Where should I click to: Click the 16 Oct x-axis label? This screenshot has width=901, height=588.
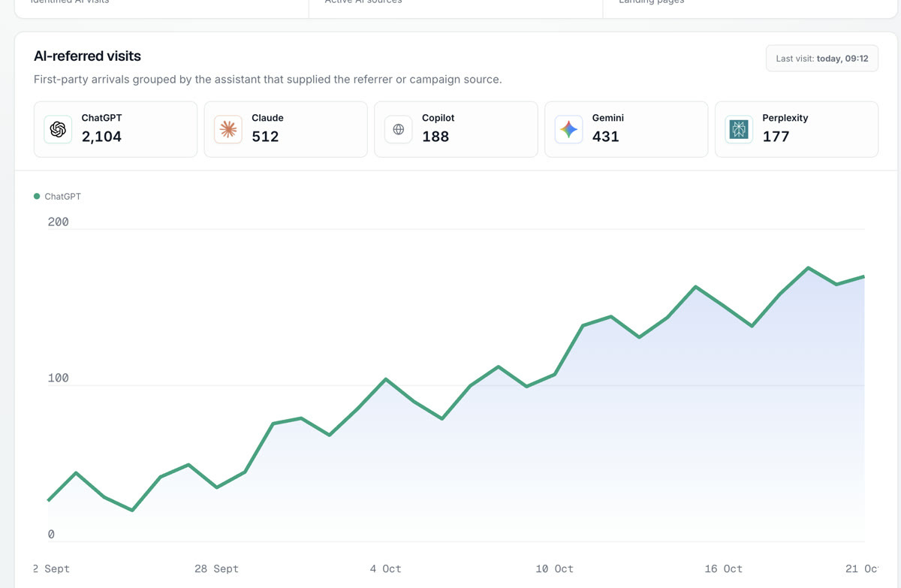point(723,568)
